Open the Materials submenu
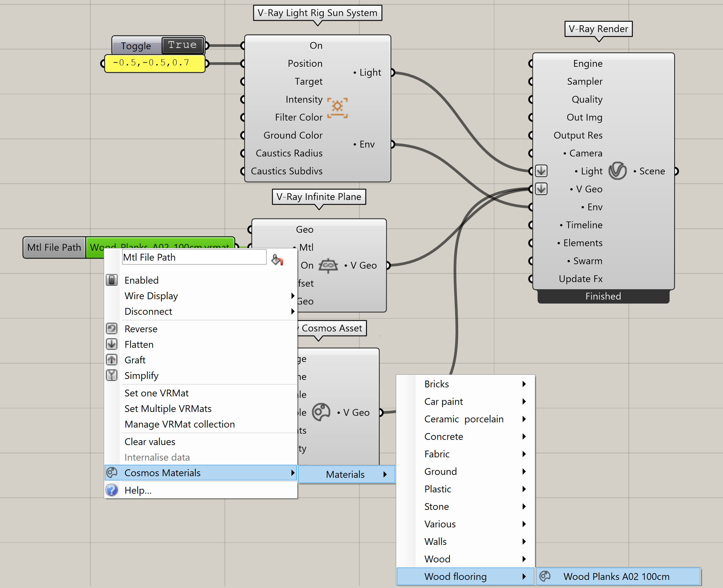The height and width of the screenshot is (588, 723). point(346,474)
